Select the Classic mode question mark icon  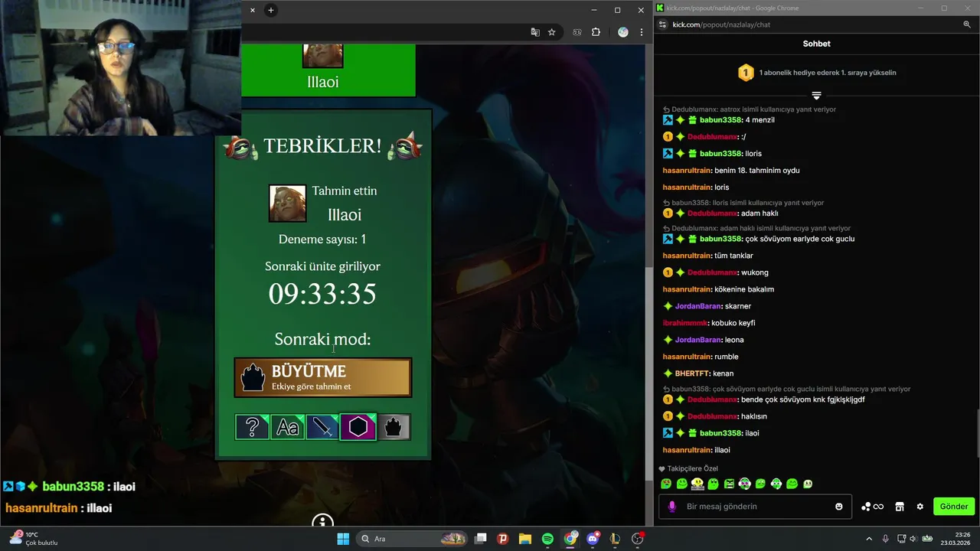click(x=252, y=427)
